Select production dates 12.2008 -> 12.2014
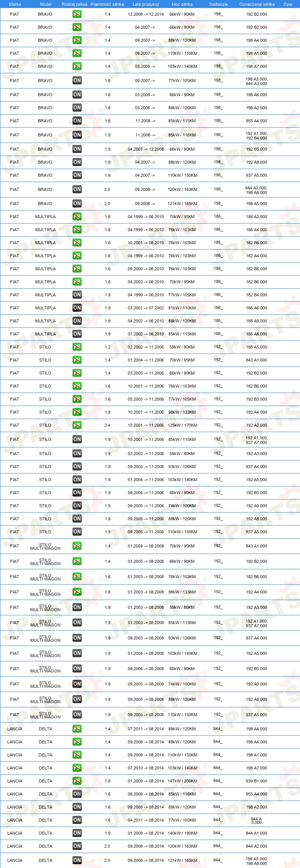300x868 pixels. tap(146, 14)
